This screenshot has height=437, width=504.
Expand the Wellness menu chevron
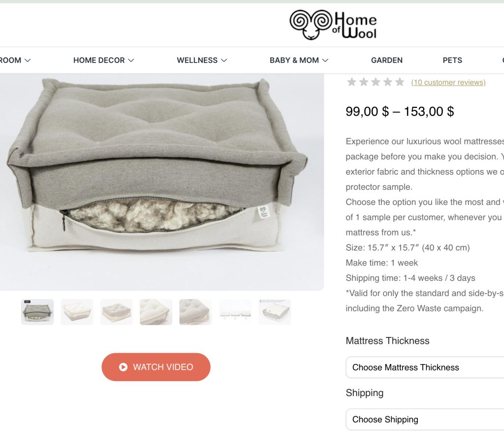click(x=224, y=60)
